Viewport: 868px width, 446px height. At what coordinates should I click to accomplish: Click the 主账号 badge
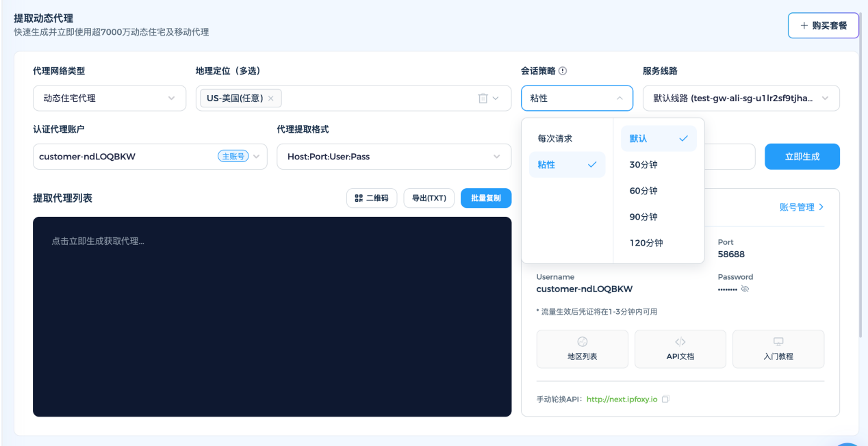[233, 157]
